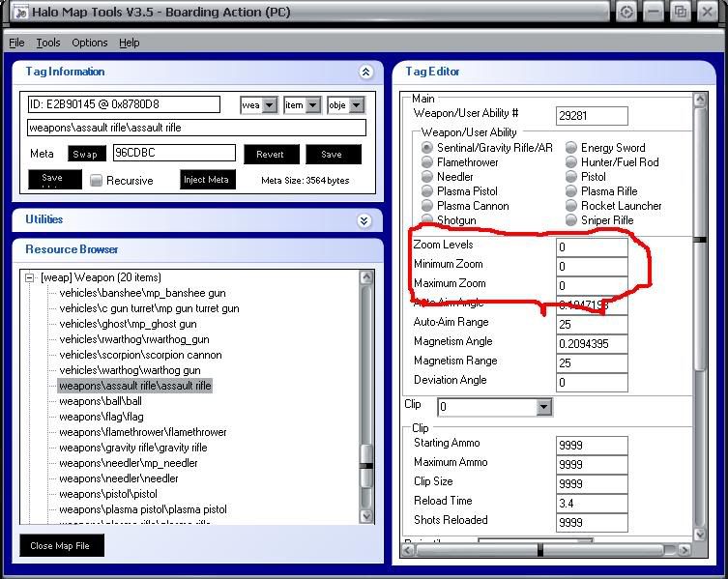Click the Maximum Zoom input field
The image size is (728, 579).
coord(592,285)
